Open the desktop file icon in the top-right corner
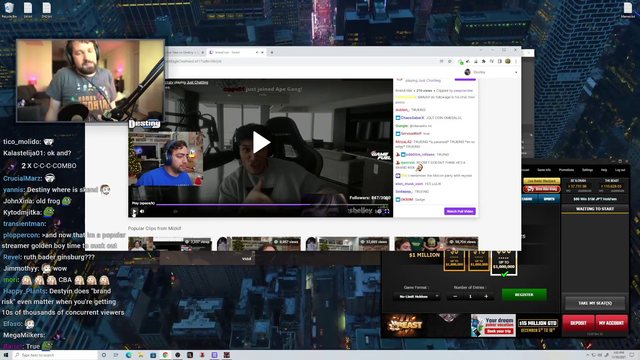Screen dimensions: 640x360 click(x=628, y=10)
